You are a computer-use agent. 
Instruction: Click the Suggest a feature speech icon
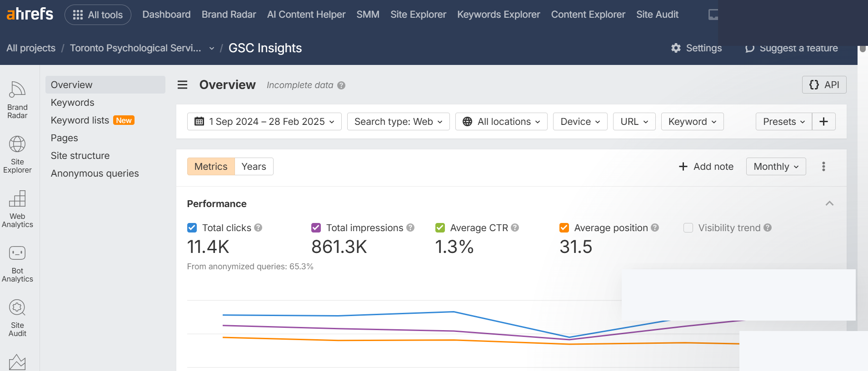pyautogui.click(x=750, y=48)
